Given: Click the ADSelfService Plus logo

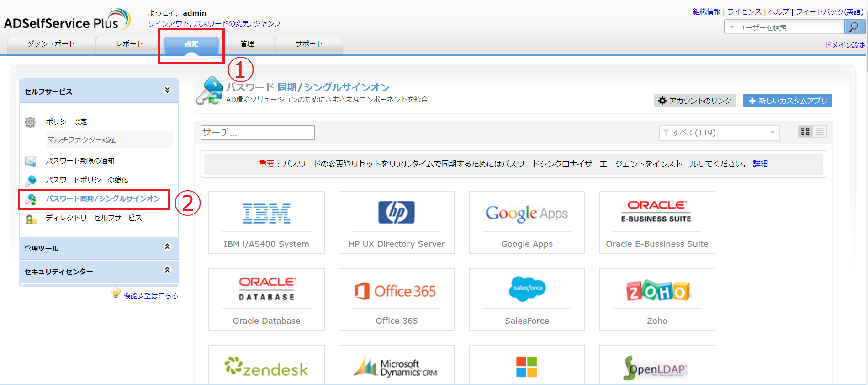Looking at the screenshot, I should click(x=68, y=20).
